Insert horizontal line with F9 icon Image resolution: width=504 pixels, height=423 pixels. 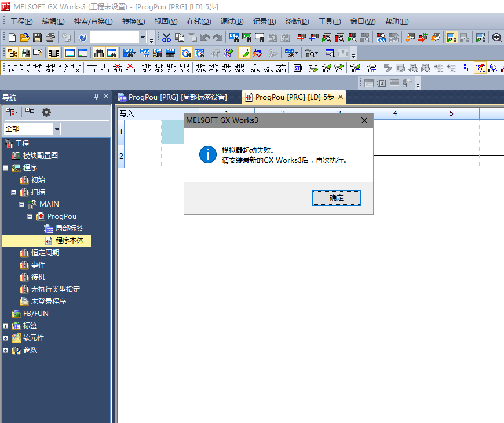pyautogui.click(x=92, y=68)
